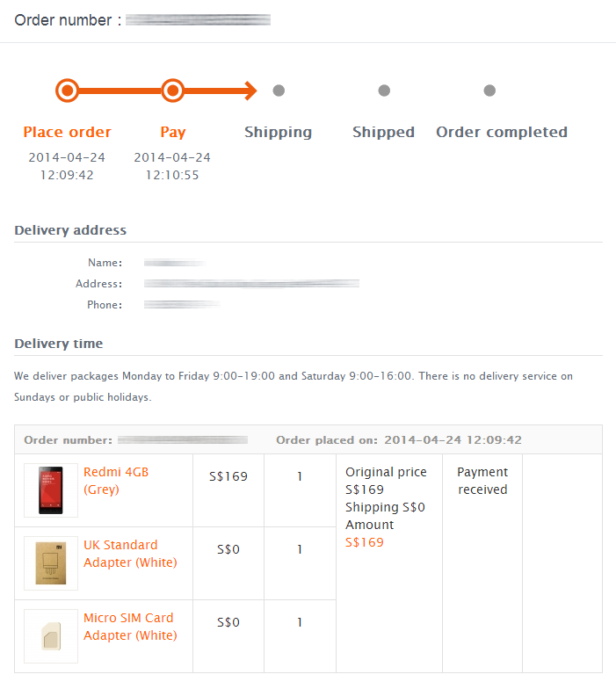Open the UK Standard Adapter (White) link
Image resolution: width=616 pixels, height=689 pixels.
[130, 554]
